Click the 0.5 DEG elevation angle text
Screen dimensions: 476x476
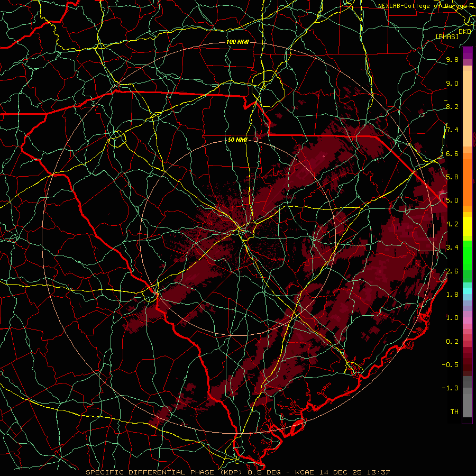pos(264,472)
